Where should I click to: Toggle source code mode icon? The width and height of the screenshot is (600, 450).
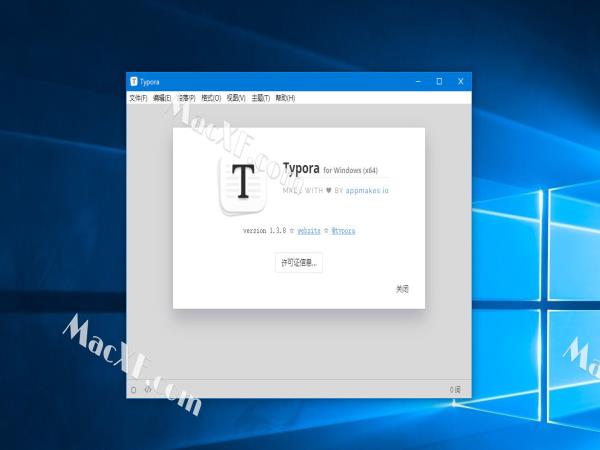tap(148, 390)
